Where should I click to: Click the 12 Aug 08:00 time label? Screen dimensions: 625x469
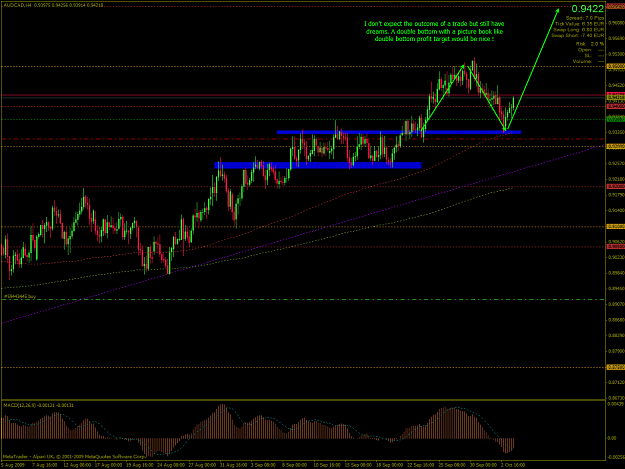(76, 465)
